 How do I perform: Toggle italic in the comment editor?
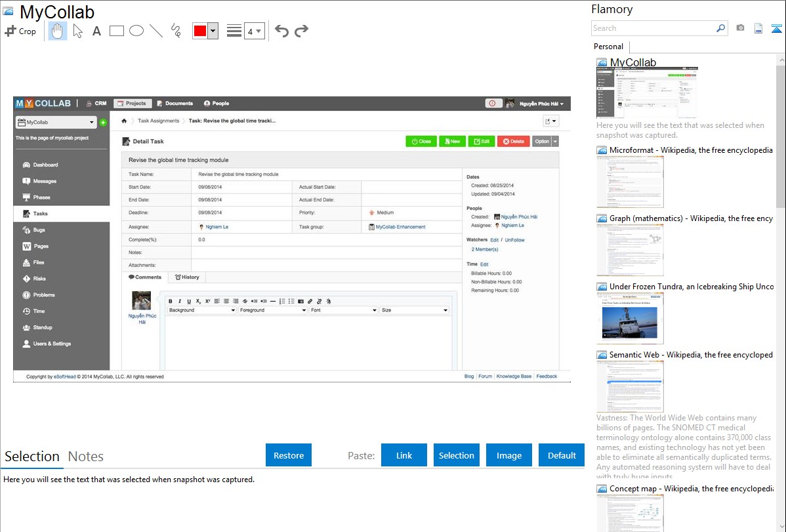[180, 301]
